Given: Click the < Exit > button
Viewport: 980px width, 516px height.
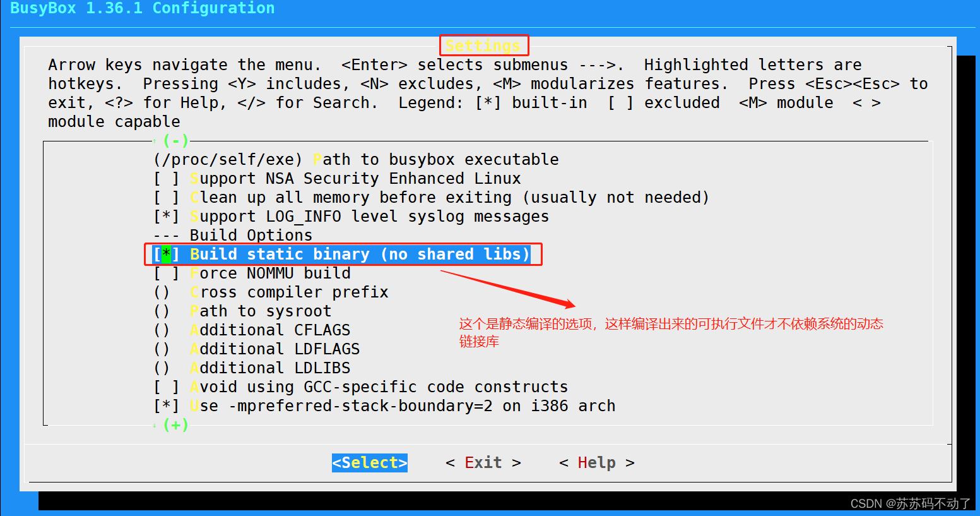Looking at the screenshot, I should (x=483, y=463).
